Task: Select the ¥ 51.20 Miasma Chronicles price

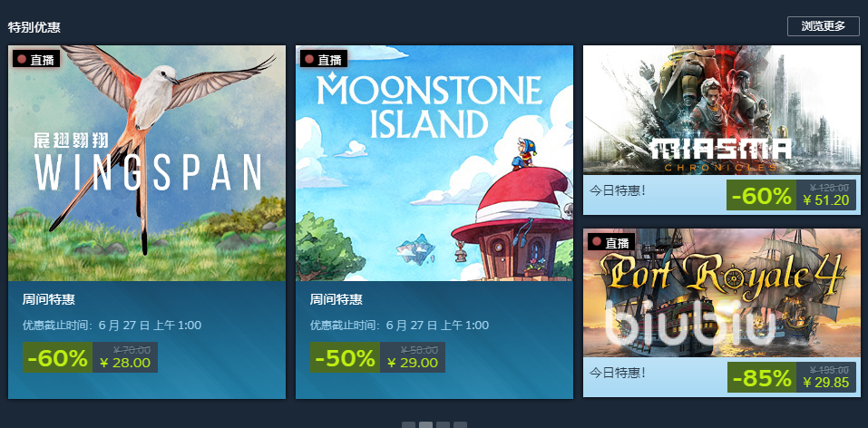Action: pos(826,200)
